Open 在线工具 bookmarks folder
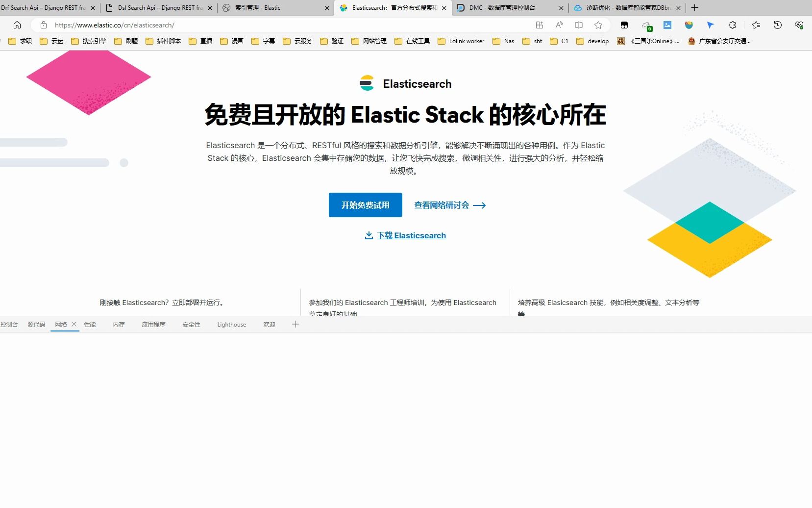The height and width of the screenshot is (508, 812). (x=412, y=41)
